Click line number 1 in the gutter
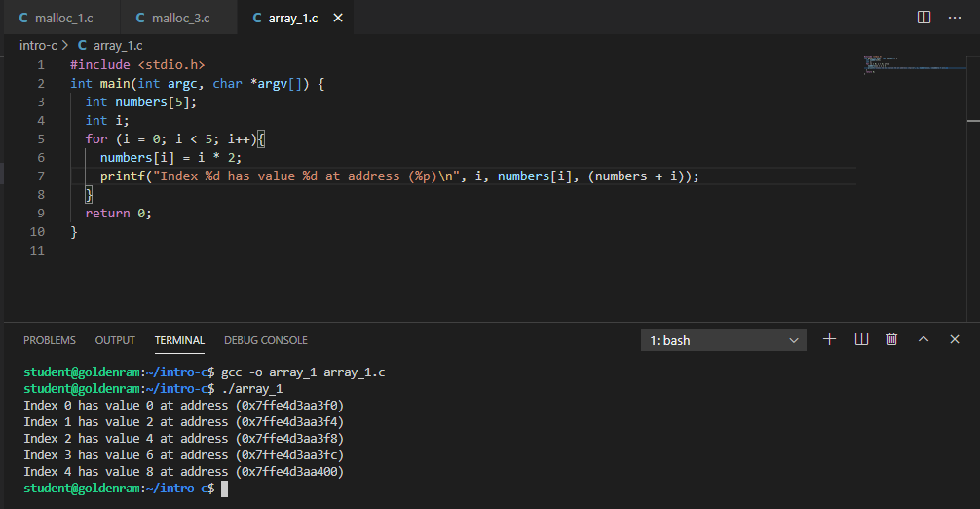Screen dimensions: 980x509 tap(41, 65)
